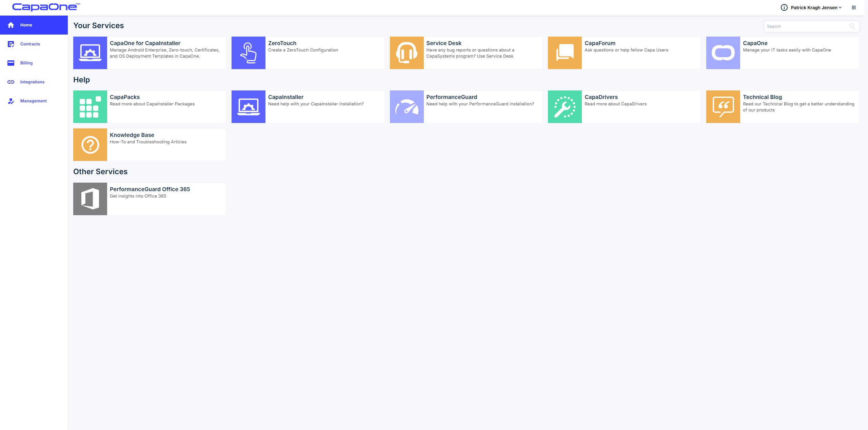This screenshot has width=868, height=430.
Task: Click 'Get insights into Office 365' description
Action: click(x=138, y=196)
